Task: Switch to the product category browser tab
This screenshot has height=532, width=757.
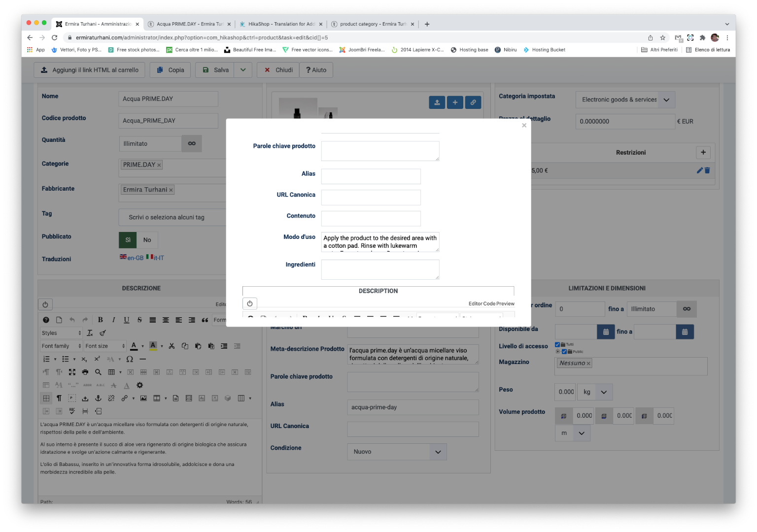Action: tap(373, 24)
